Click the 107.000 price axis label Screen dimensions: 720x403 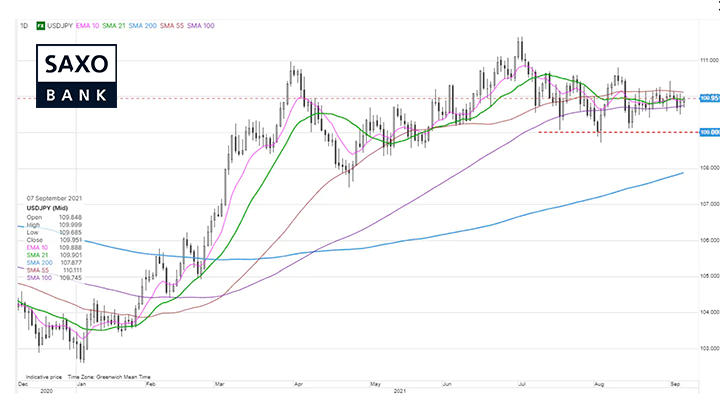point(709,204)
